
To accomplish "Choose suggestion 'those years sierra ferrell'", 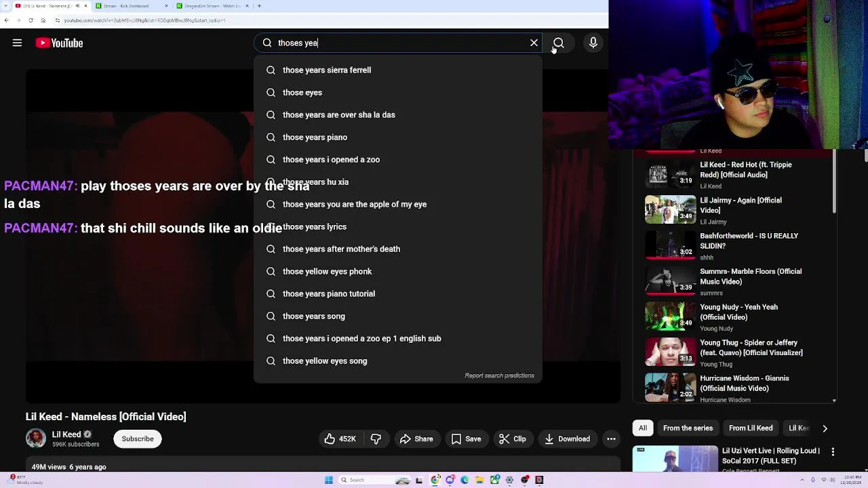I will [x=398, y=70].
